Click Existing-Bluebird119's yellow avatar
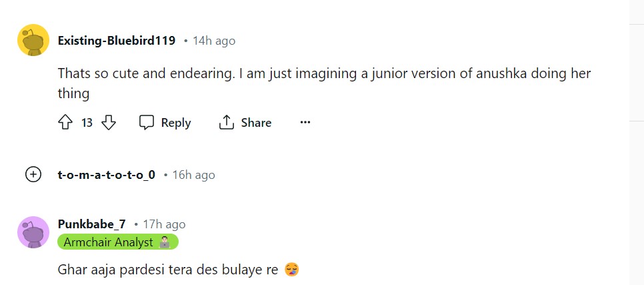Image resolution: width=644 pixels, height=285 pixels. click(33, 41)
